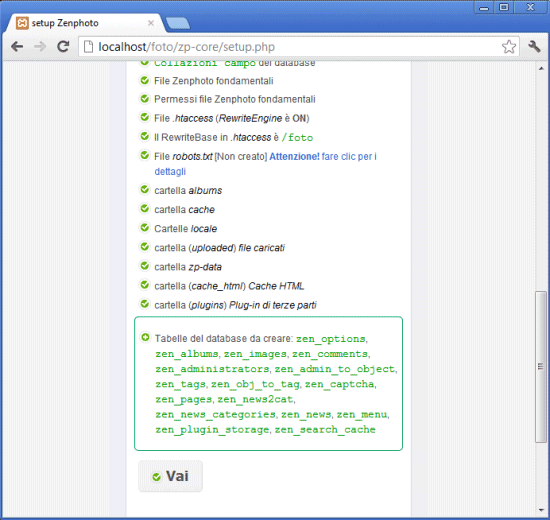The width and height of the screenshot is (550, 520).
Task: Click the text zen_admin_to_object
Action: pos(335,369)
